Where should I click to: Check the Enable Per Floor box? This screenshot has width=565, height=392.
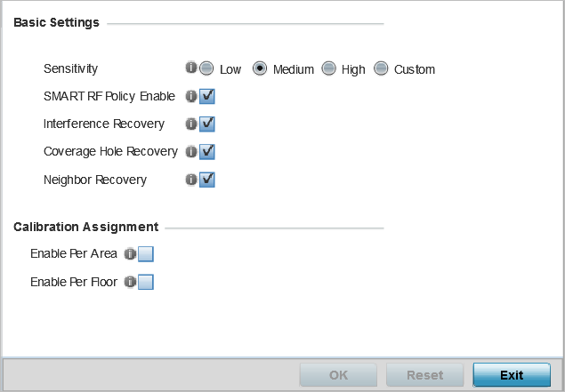point(146,282)
